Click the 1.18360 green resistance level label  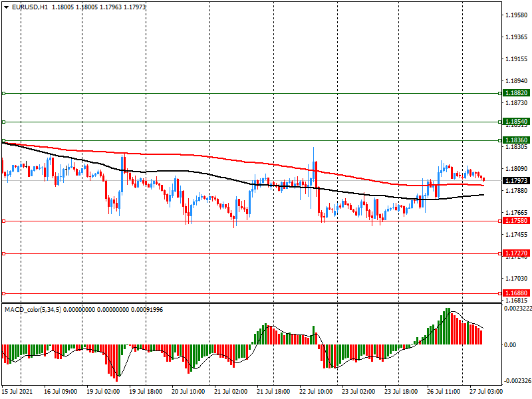516,140
